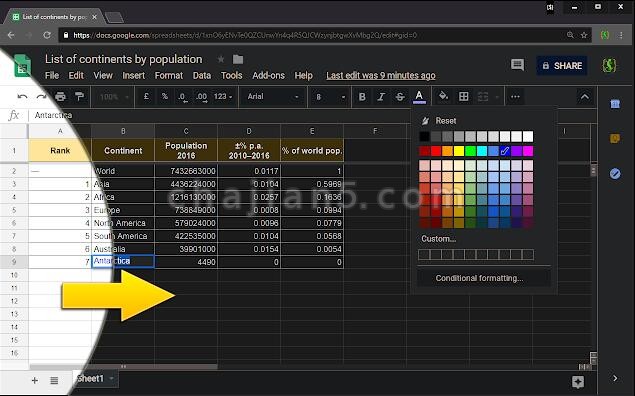Open Conditional formatting
The image size is (635, 396).
pyautogui.click(x=479, y=278)
